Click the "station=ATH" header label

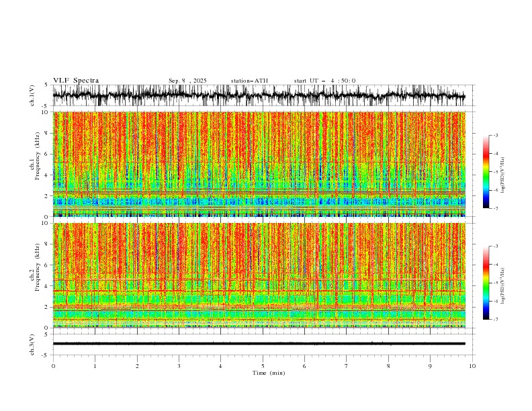[249, 81]
